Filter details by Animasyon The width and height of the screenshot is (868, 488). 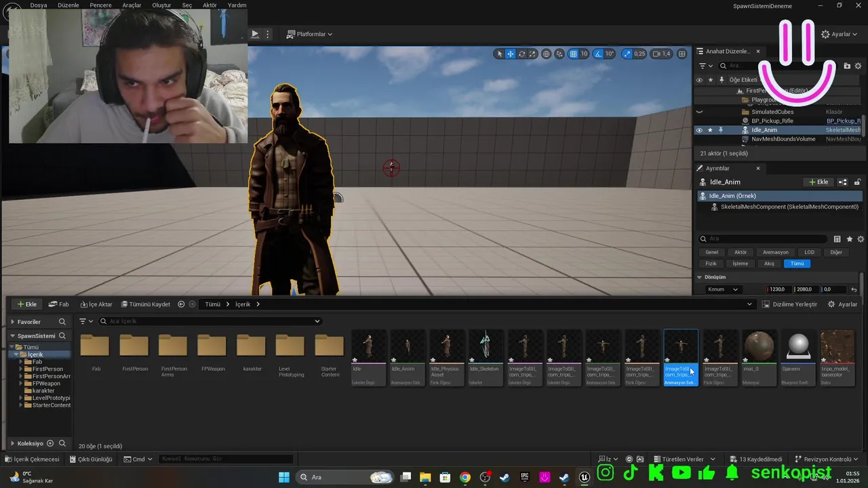pos(776,252)
